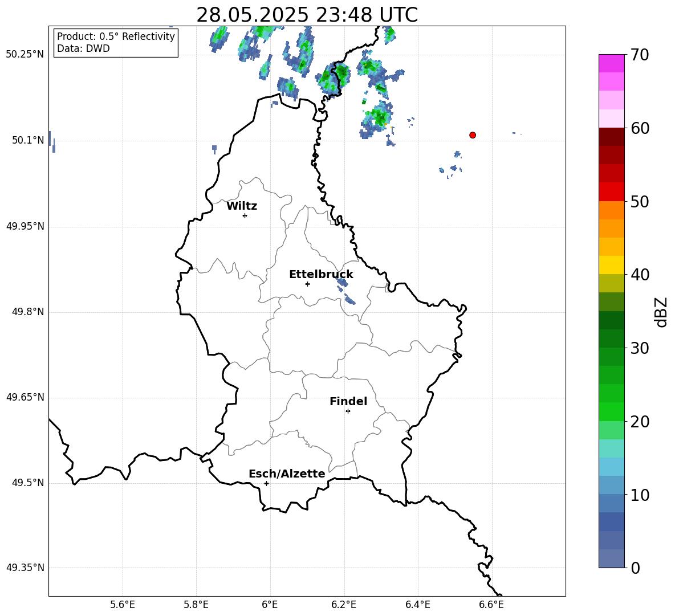
Task: Click the 0 tick label on colorbar
Action: coord(635,568)
